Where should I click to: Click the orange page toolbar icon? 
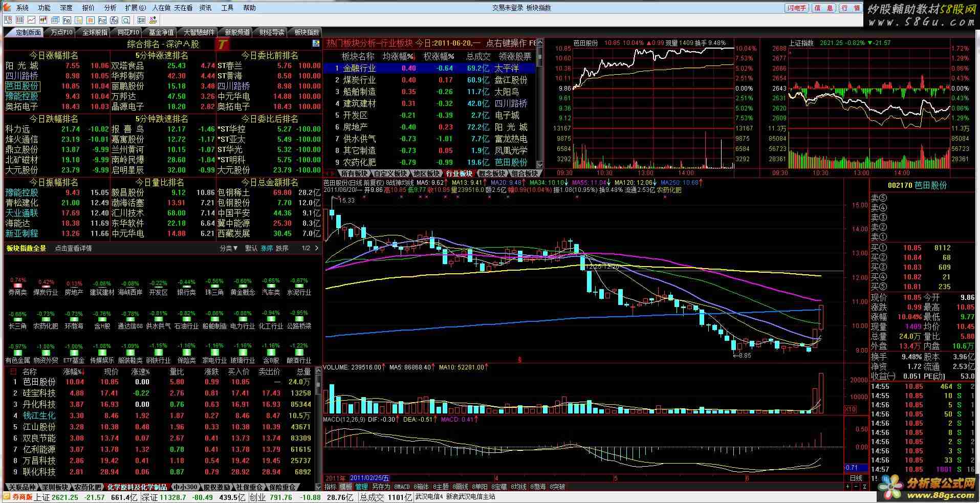click(90, 20)
